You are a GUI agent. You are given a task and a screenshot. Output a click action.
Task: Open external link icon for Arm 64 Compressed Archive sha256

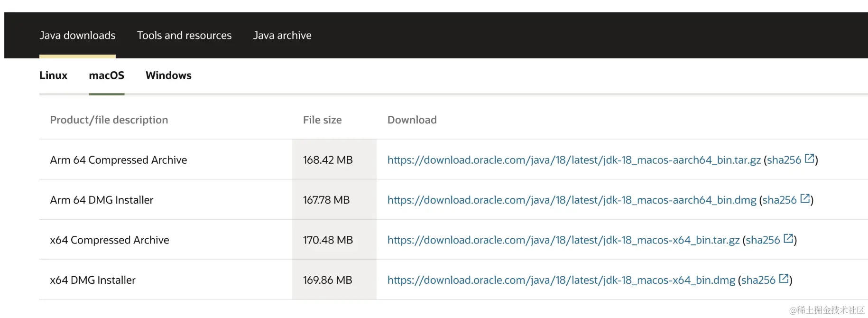(810, 159)
